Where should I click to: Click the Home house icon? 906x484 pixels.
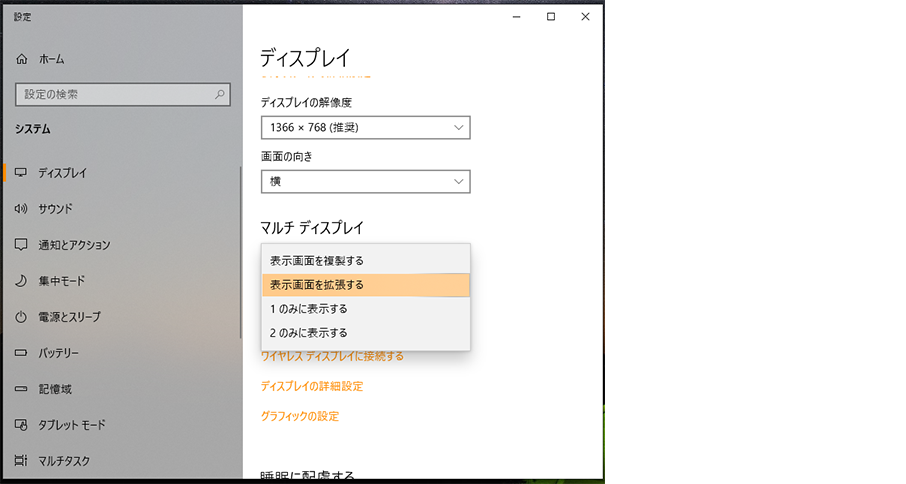point(21,59)
